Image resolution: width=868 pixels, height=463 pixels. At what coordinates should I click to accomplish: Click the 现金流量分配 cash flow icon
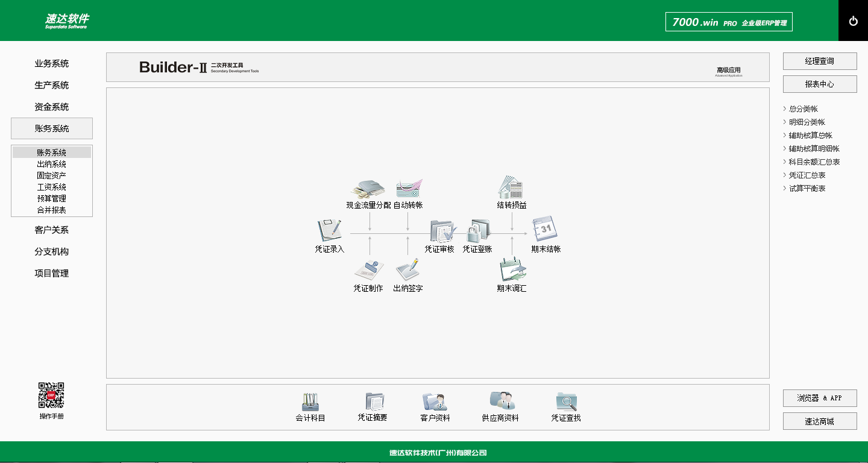(368, 189)
